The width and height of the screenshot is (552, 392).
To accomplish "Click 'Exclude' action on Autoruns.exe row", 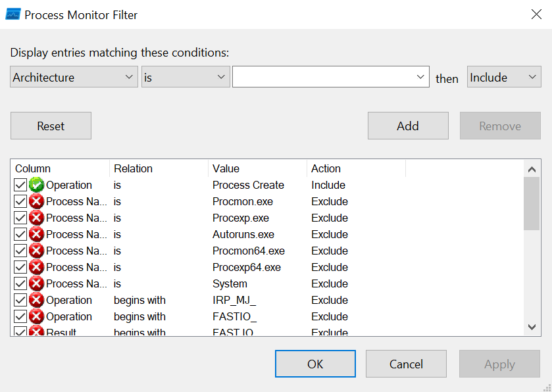I will (x=330, y=234).
